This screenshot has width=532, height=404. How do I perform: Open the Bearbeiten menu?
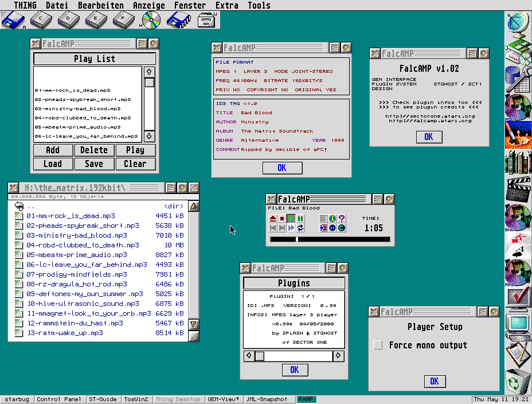click(101, 5)
